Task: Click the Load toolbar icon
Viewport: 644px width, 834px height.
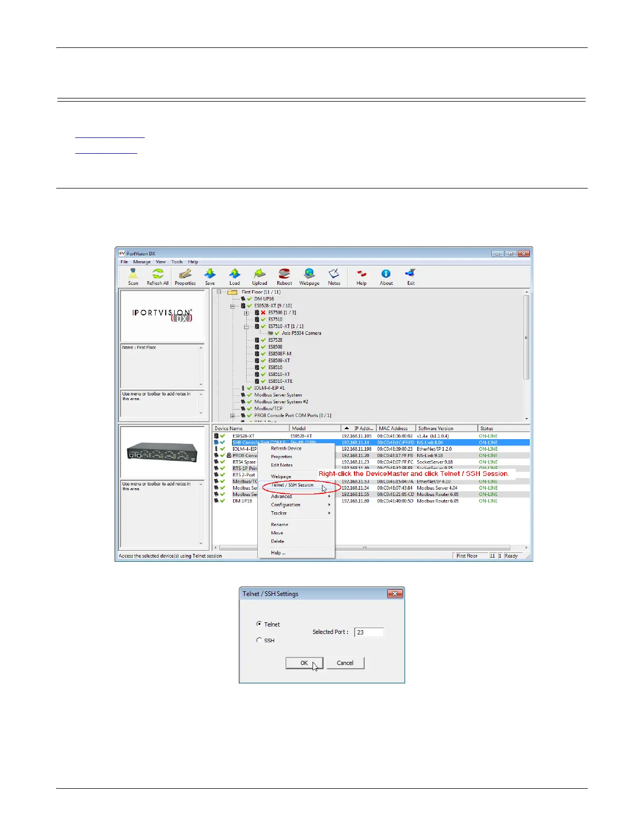Action: coord(235,274)
